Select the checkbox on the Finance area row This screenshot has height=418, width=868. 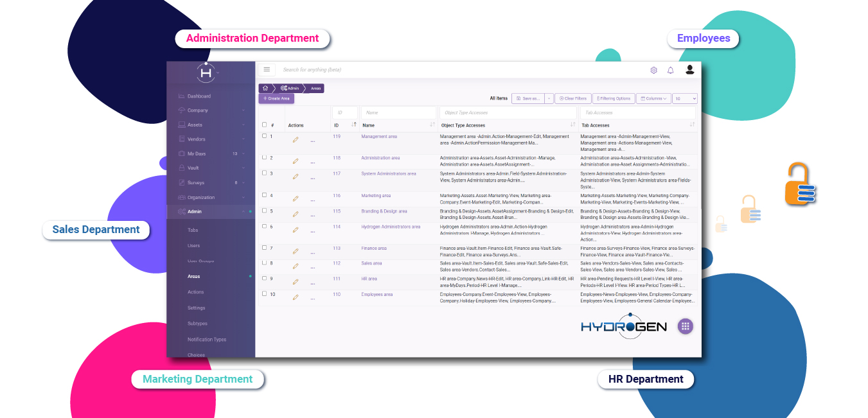[265, 248]
